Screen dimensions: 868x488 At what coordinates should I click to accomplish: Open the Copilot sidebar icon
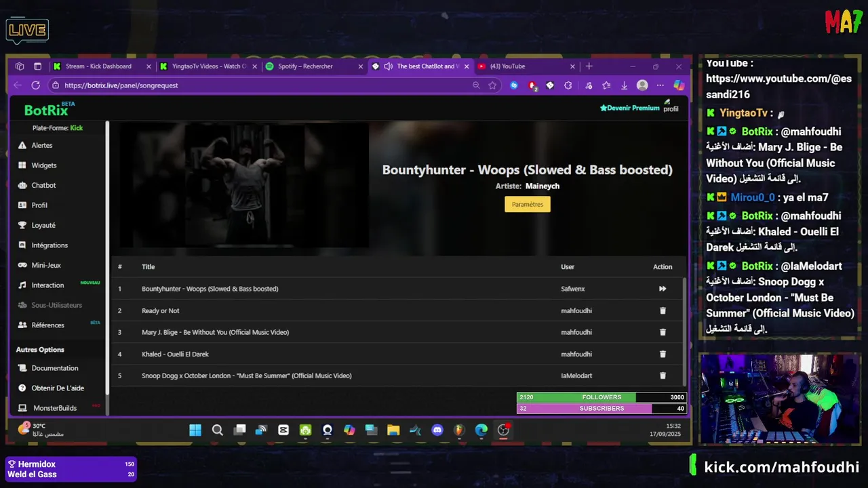pyautogui.click(x=678, y=85)
